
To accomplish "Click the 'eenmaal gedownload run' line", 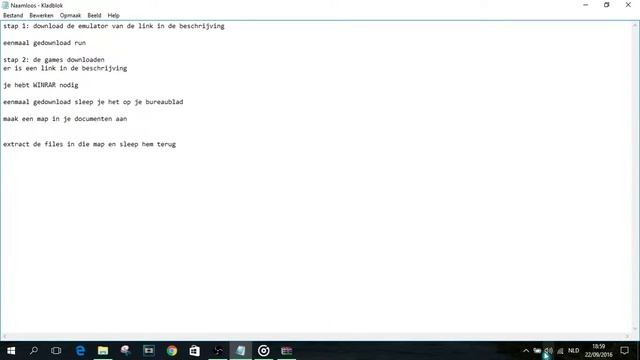I will point(44,43).
